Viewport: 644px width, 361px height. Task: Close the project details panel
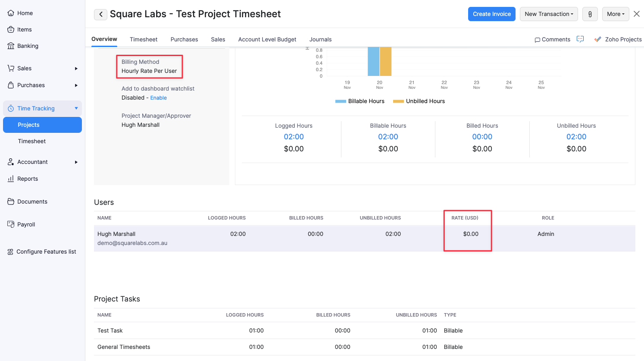637,14
